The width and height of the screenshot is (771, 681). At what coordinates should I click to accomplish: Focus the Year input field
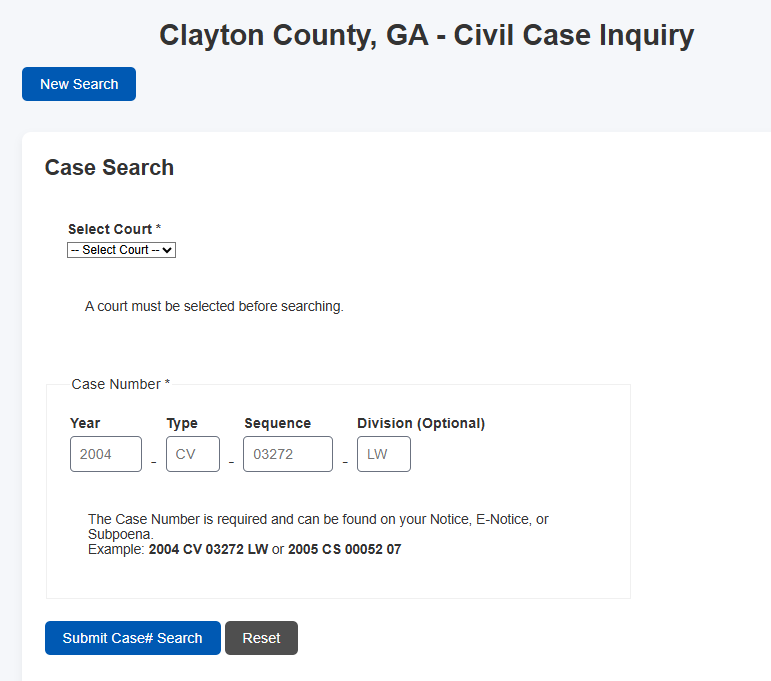tap(105, 454)
